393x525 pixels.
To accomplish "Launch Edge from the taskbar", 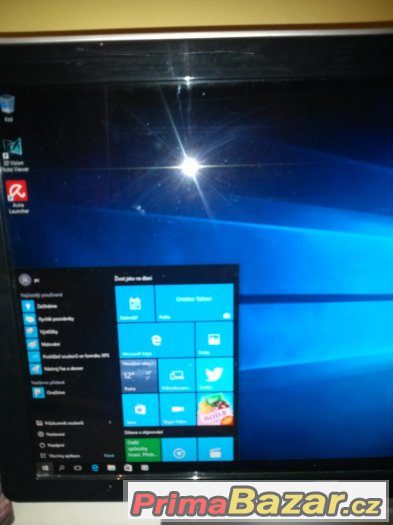I will [95, 468].
